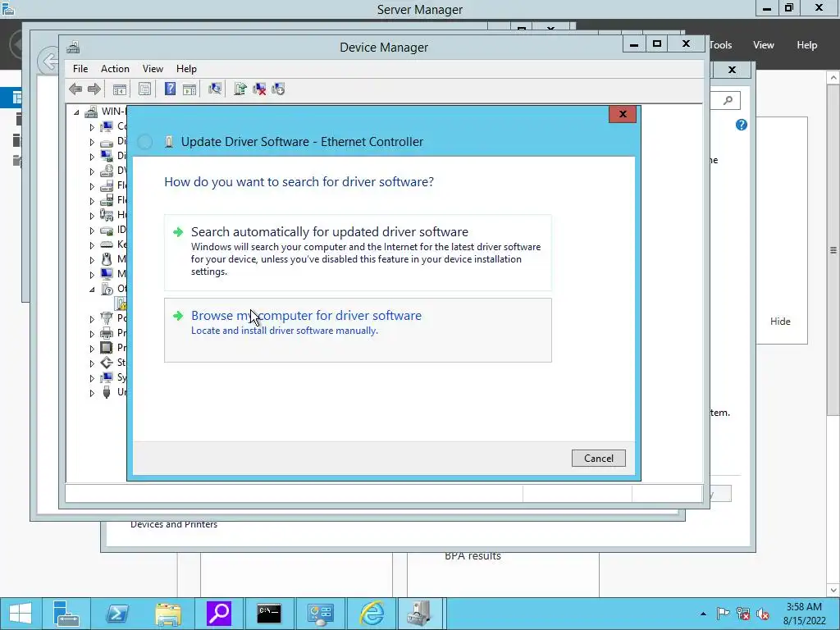Expand the Computer node arrow (Co)
The image size is (840, 630).
92,127
